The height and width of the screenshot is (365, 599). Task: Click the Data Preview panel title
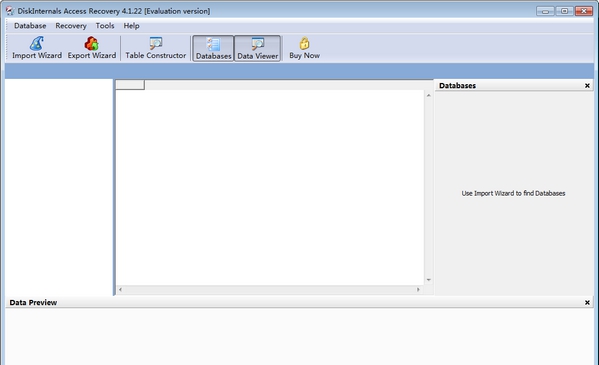click(x=33, y=302)
